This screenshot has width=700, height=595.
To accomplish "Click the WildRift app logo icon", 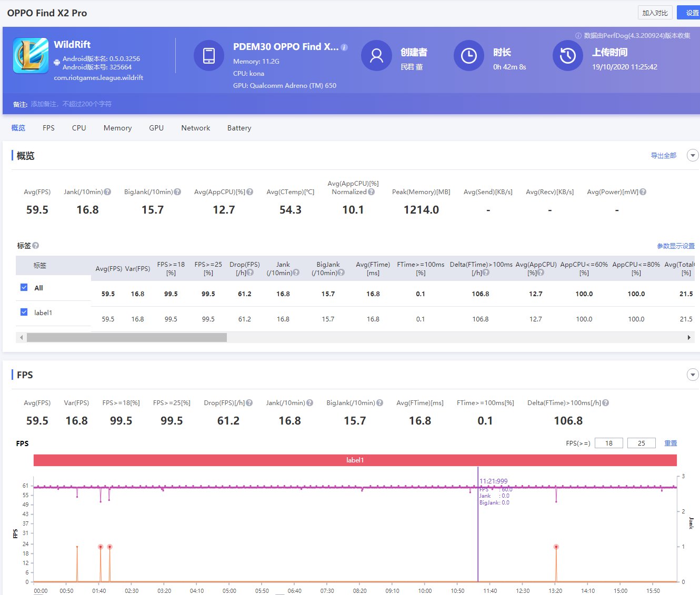I will coord(31,55).
